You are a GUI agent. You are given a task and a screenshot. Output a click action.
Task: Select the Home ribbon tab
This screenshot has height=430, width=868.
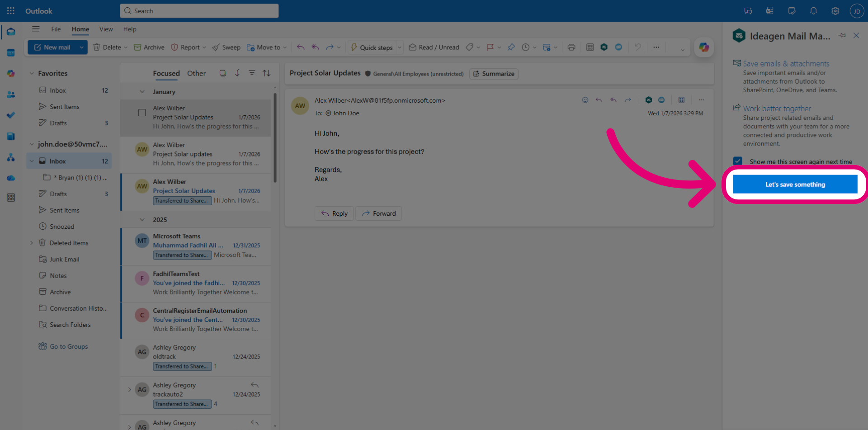pos(80,29)
